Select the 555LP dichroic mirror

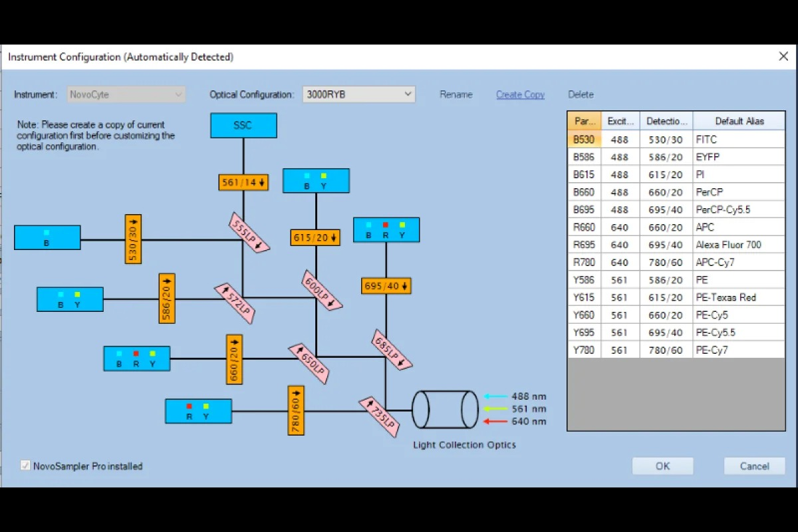pyautogui.click(x=250, y=232)
